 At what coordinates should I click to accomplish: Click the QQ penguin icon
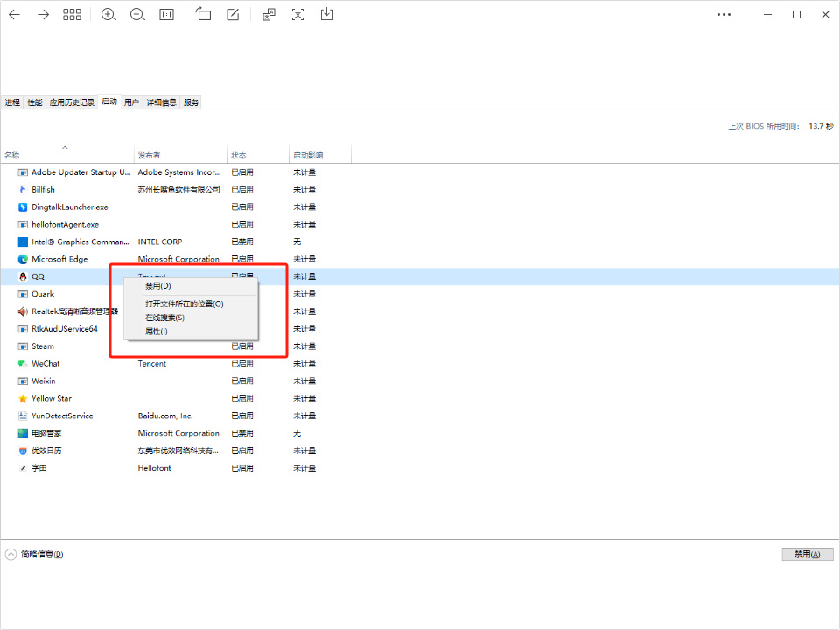coord(23,277)
